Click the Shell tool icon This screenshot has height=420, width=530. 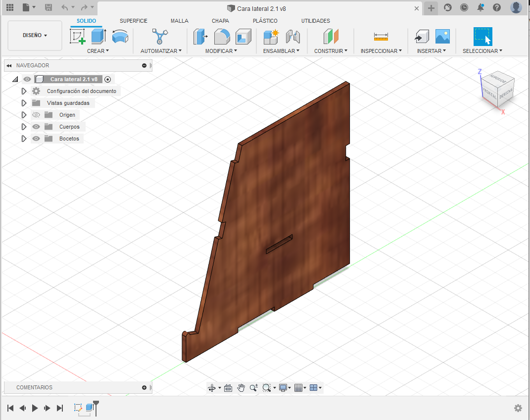(x=243, y=37)
